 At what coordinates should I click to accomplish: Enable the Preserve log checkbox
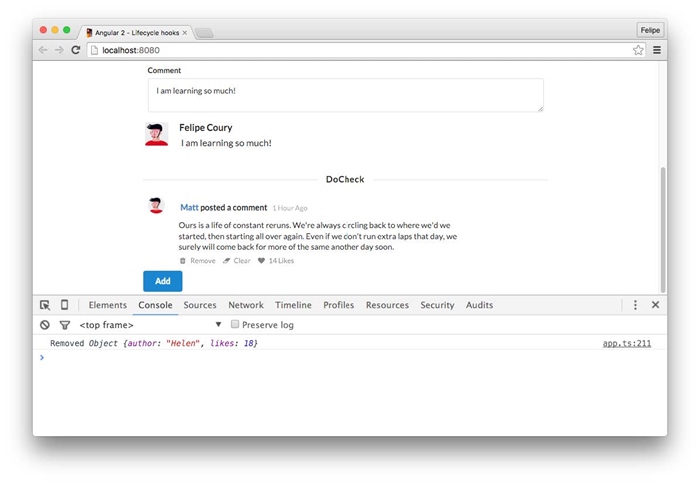235,325
